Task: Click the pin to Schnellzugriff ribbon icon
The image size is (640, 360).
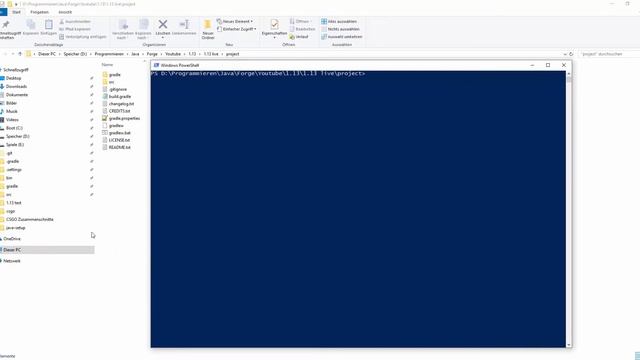Action: click(6, 25)
